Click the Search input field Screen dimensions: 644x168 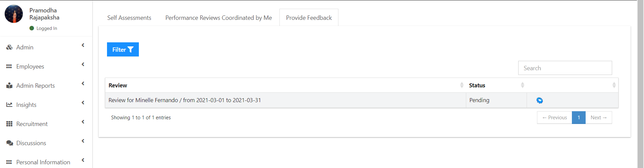point(565,68)
